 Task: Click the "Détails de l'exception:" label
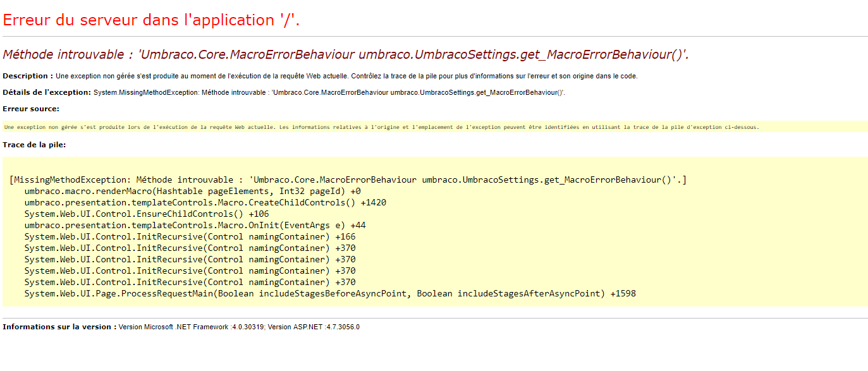(47, 92)
